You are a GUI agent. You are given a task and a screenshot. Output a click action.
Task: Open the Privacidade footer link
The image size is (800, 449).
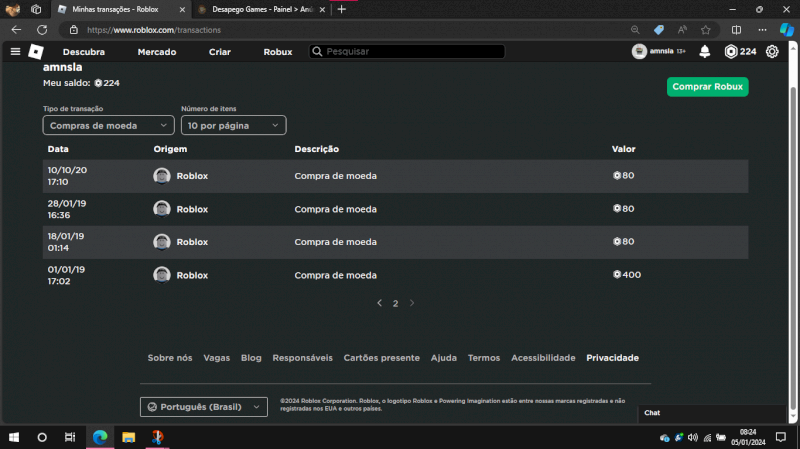pyautogui.click(x=612, y=358)
